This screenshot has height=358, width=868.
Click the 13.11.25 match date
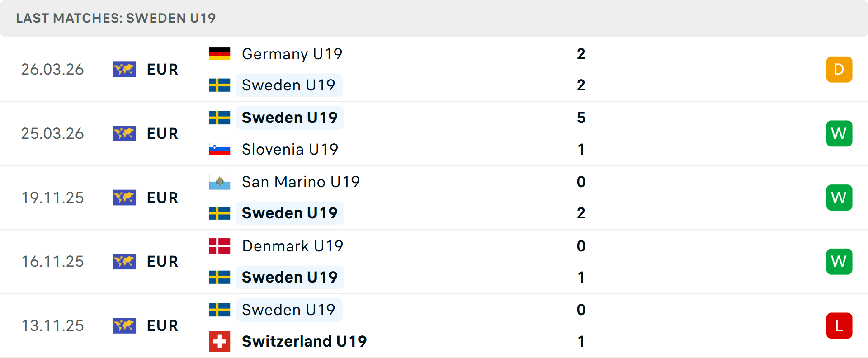click(x=52, y=325)
